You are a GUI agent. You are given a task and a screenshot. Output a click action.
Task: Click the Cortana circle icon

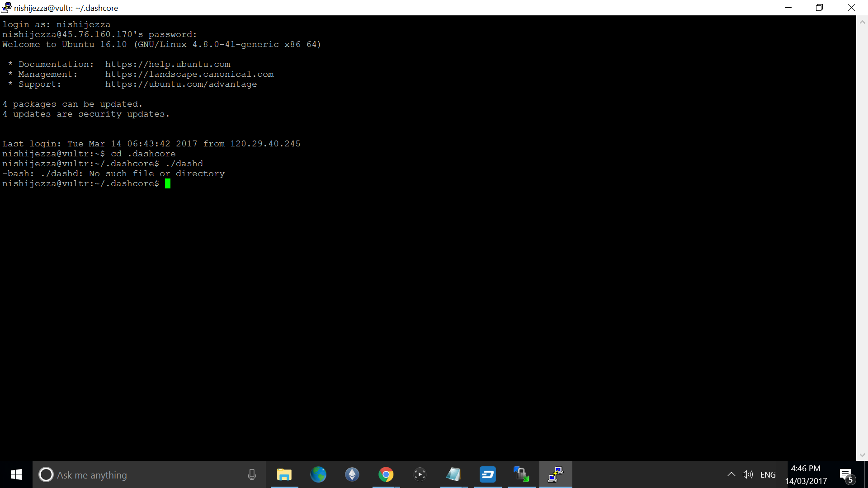[x=46, y=474]
